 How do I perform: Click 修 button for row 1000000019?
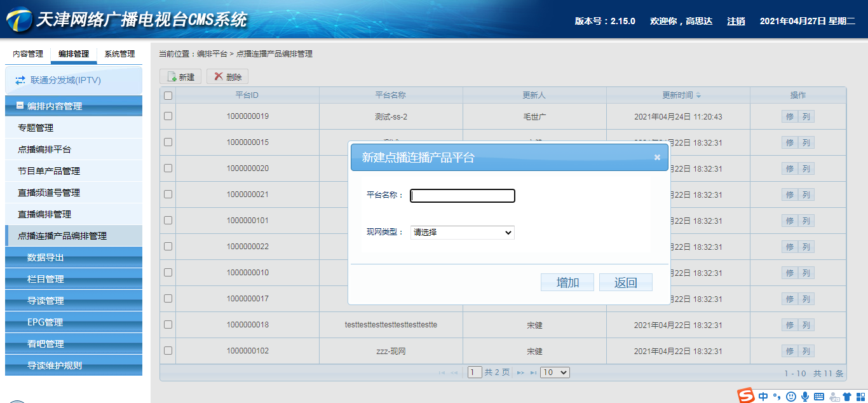click(x=790, y=116)
